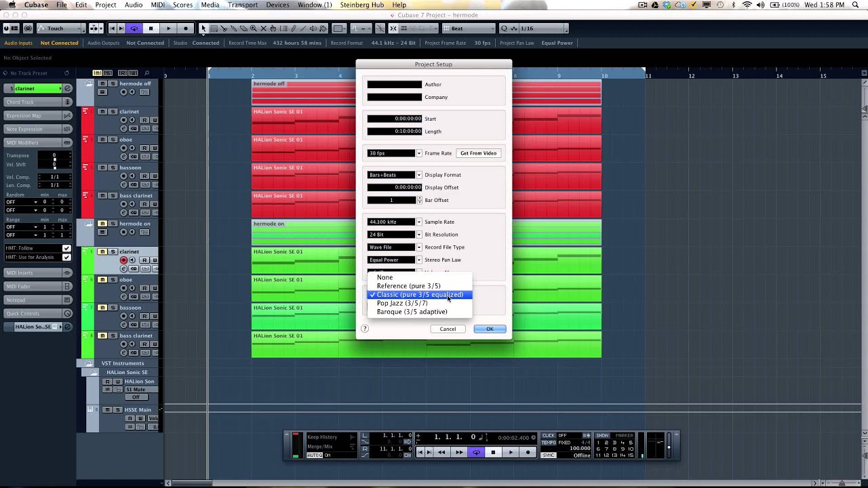Screen dimensions: 868x488
Task: Open the Stereo Pan Law dropdown
Action: pos(419,260)
